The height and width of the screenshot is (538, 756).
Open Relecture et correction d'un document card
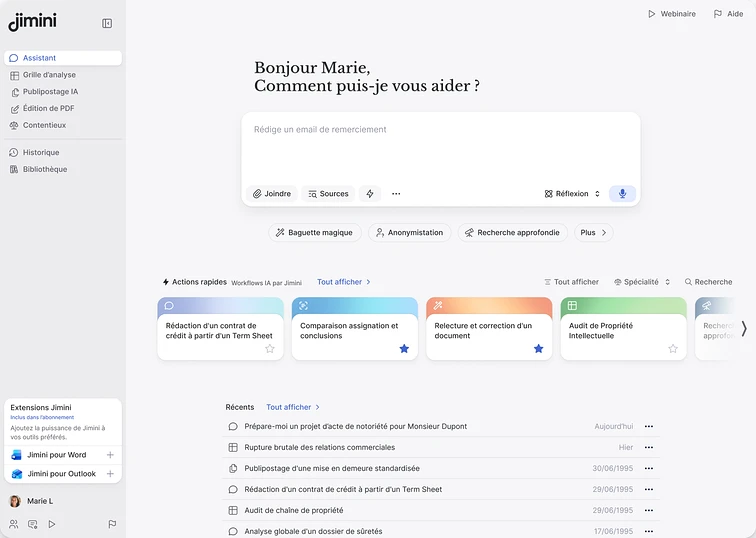489,329
